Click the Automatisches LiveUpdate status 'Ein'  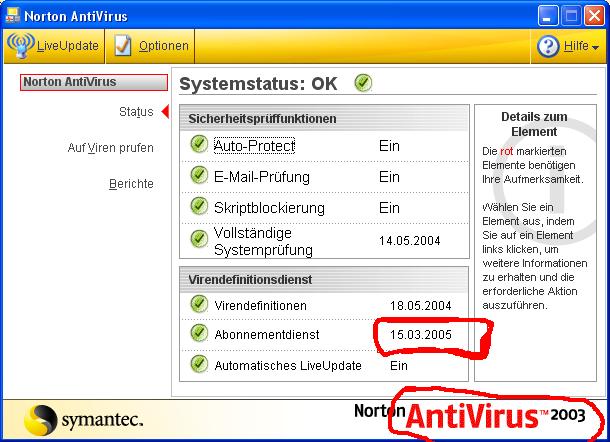[x=399, y=366]
